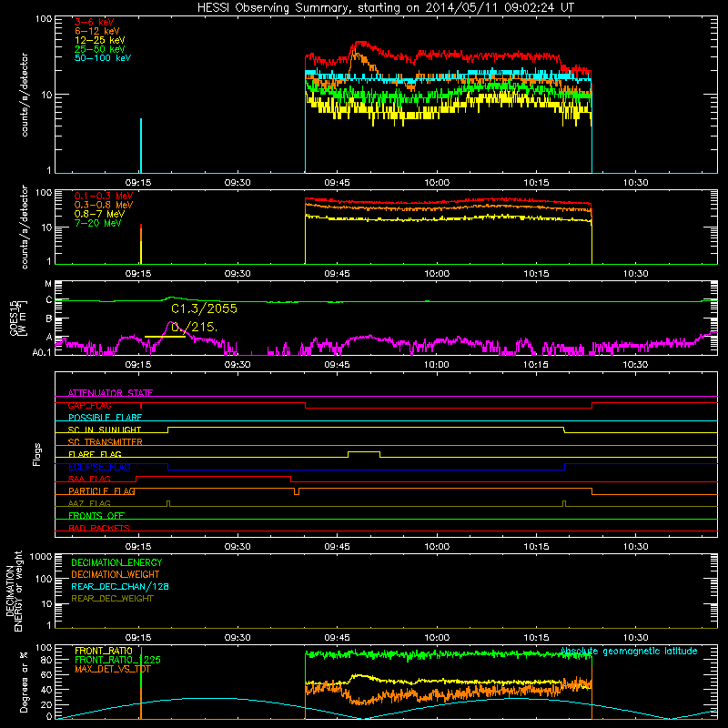Screen dimensions: 728x728
Task: Click the yellow flare interval bar in GOES panel
Action: click(165, 337)
